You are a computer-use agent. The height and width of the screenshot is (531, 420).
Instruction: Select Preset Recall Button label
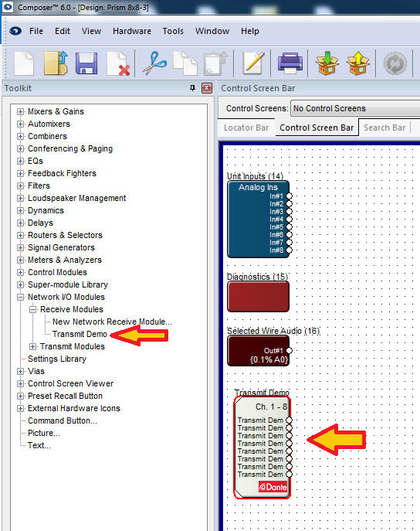pos(65,396)
